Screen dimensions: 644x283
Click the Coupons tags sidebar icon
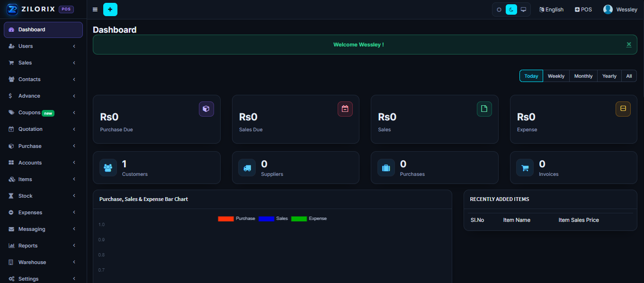pos(11,112)
